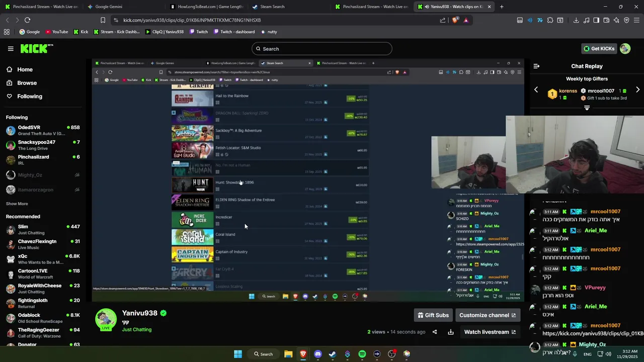Click Customize channel button
Viewport: 644px width, 362px height.
488,315
